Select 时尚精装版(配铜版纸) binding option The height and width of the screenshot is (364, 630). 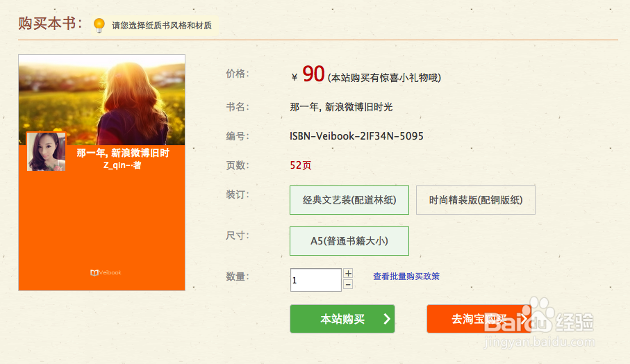coord(476,200)
